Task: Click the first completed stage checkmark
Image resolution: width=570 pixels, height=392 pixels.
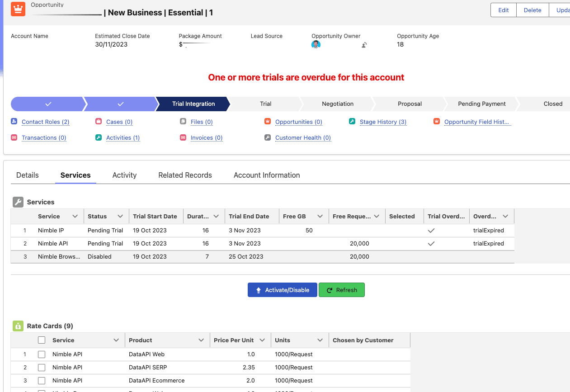Action: coord(48,104)
